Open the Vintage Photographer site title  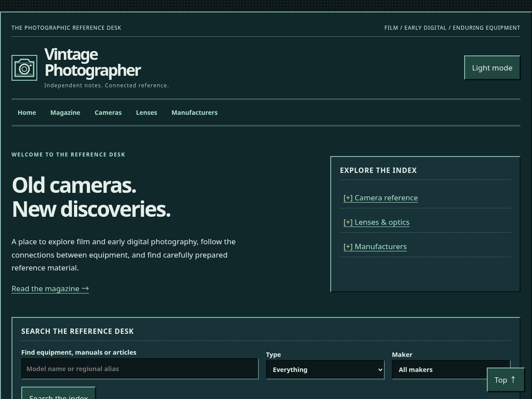tap(93, 62)
